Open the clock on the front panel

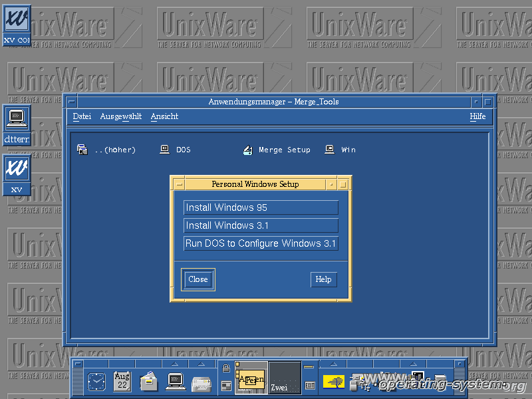click(x=96, y=381)
